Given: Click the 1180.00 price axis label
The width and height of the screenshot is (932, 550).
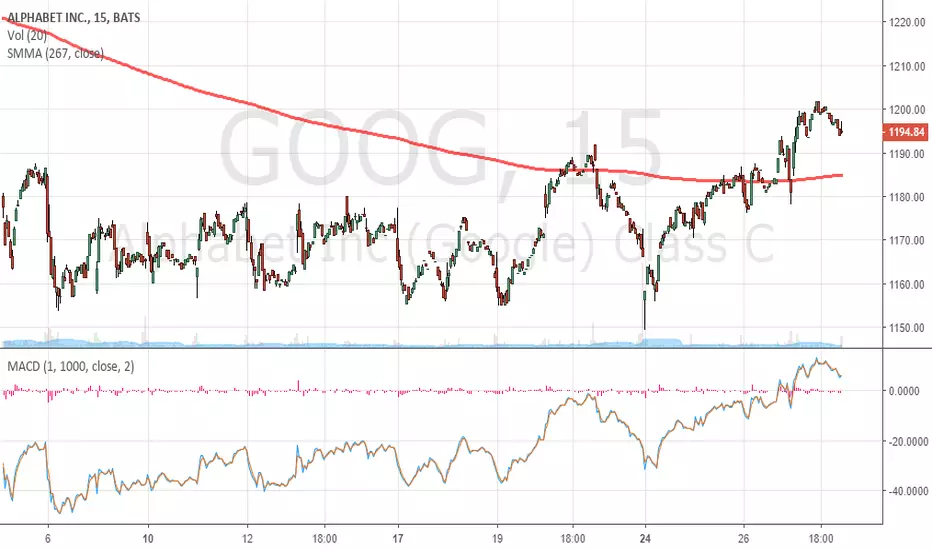Looking at the screenshot, I should (x=907, y=197).
